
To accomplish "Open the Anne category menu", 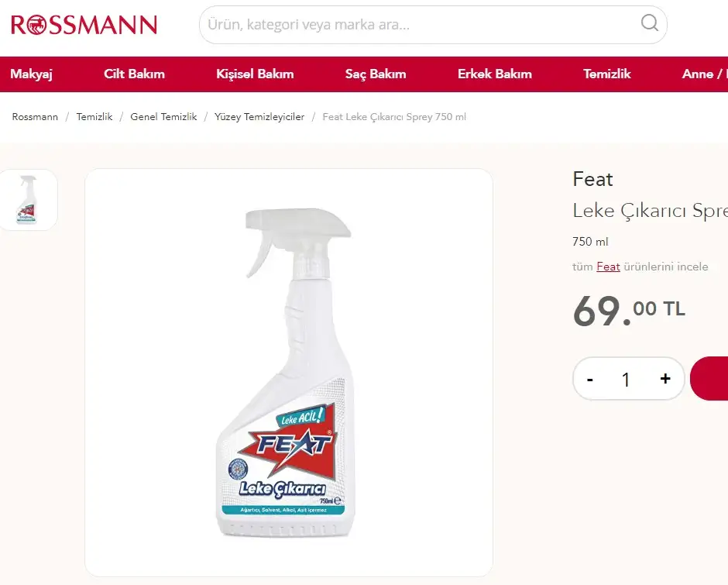I will (x=704, y=74).
